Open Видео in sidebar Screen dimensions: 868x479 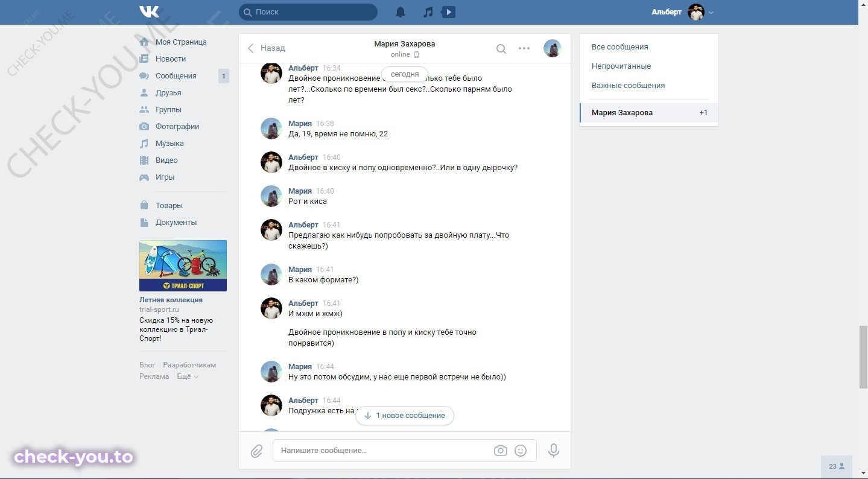pos(166,160)
